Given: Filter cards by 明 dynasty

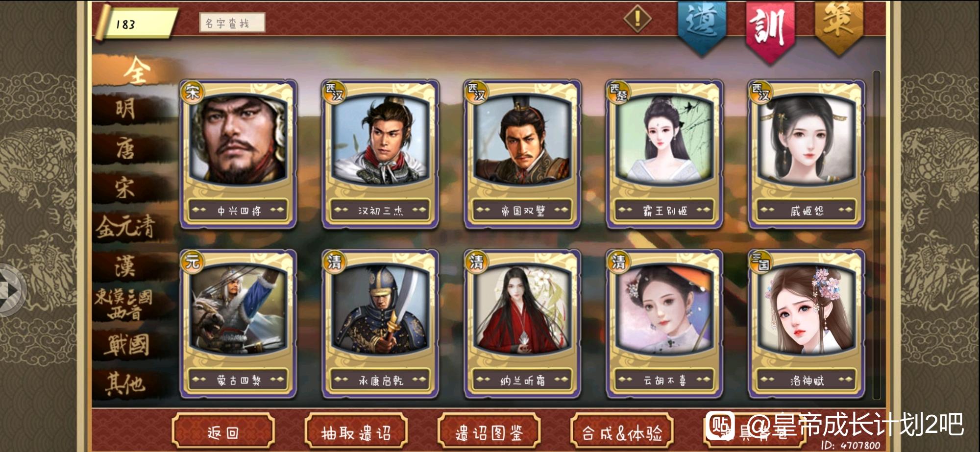Looking at the screenshot, I should [x=125, y=109].
